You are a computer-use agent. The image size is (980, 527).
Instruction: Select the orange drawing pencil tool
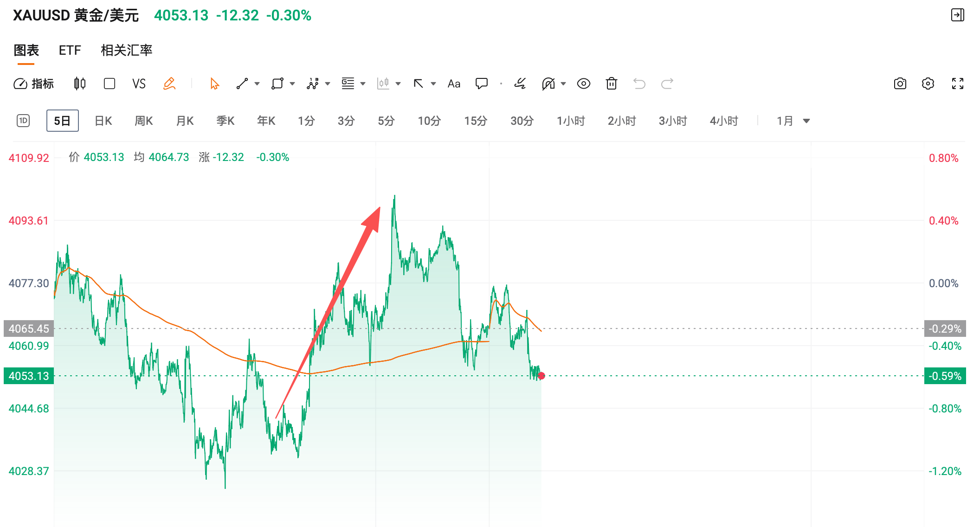pos(169,84)
